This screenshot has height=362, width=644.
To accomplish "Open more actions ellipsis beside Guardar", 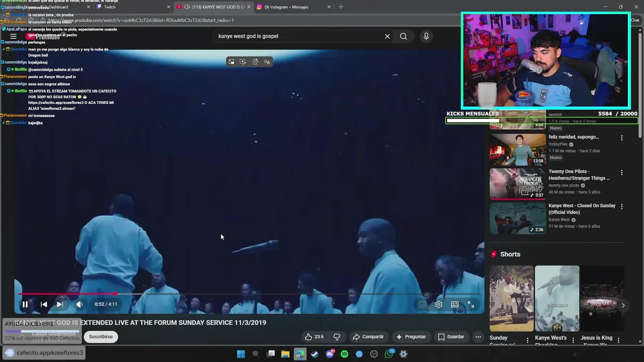I will [478, 337].
